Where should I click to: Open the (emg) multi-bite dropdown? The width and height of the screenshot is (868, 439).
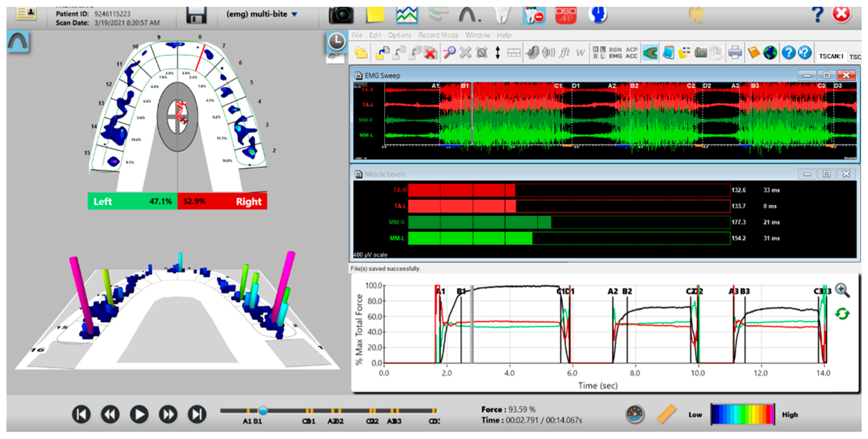261,14
